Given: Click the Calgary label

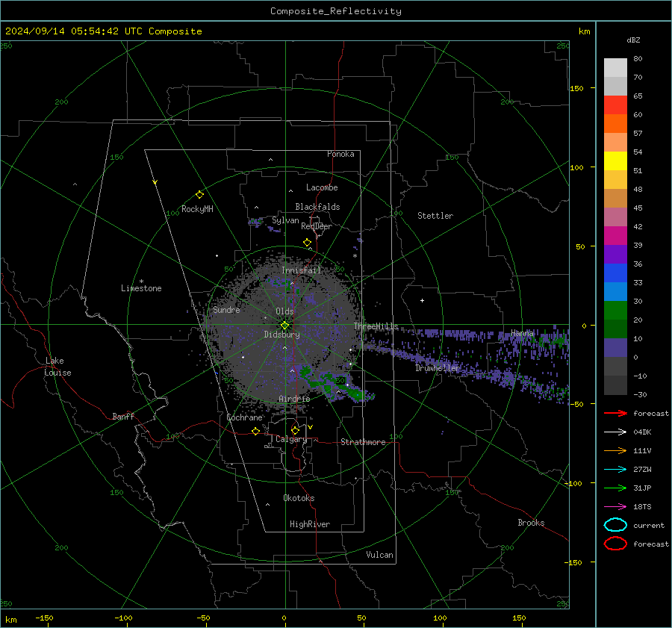Looking at the screenshot, I should 291,439.
